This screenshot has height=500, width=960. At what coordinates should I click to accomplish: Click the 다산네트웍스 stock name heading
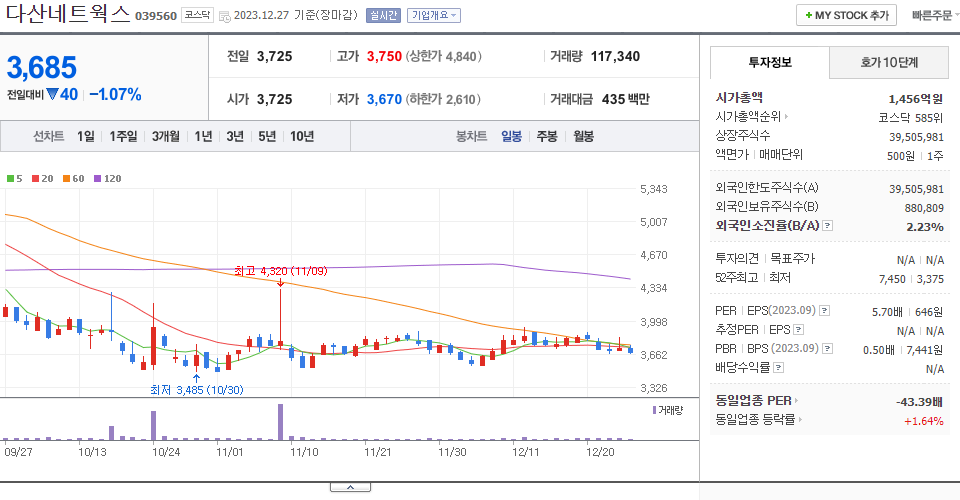pos(68,14)
